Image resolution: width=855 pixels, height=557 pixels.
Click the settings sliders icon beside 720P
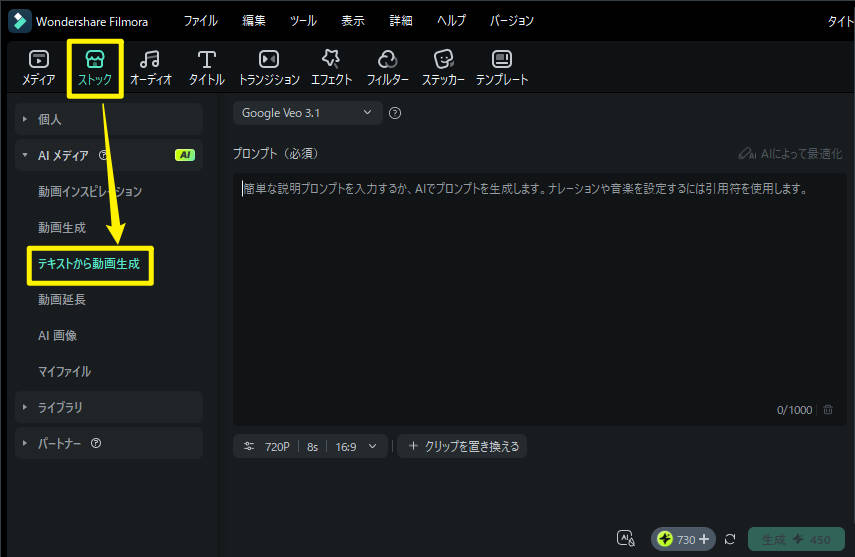(x=249, y=446)
